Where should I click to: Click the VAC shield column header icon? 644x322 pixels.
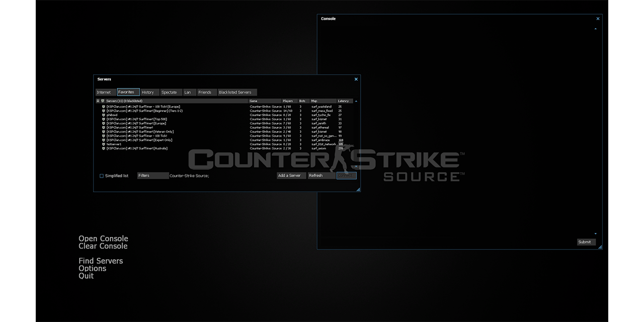pyautogui.click(x=103, y=101)
